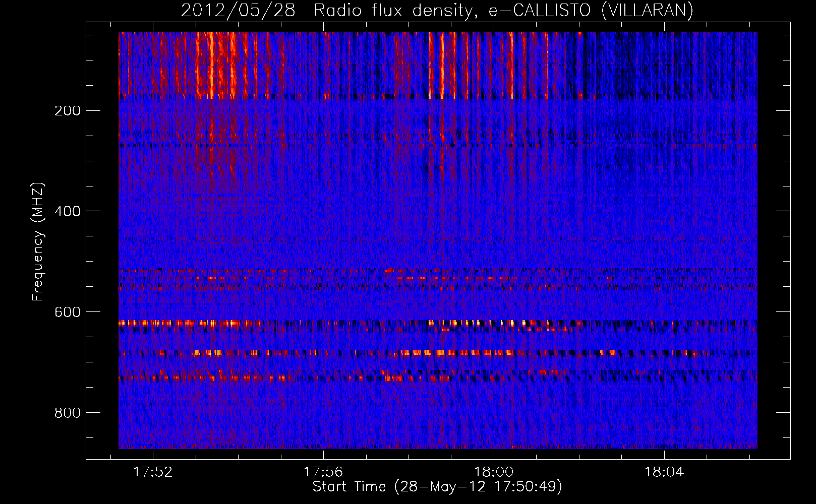
Task: Click the 18:04 time tick label
Action: [x=664, y=472]
